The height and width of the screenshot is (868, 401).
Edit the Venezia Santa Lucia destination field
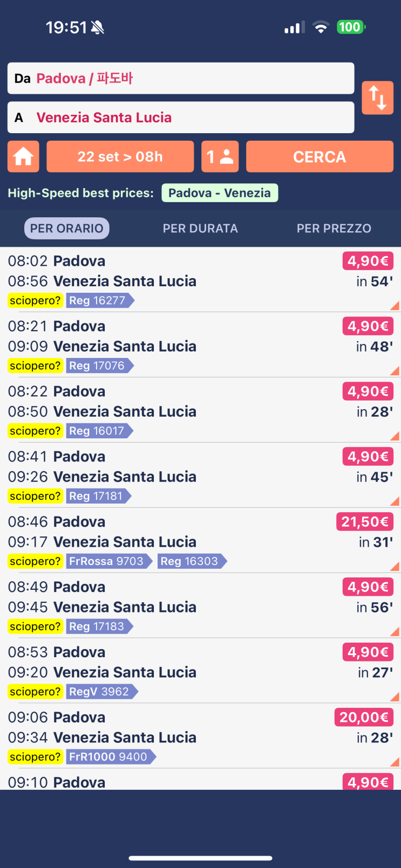pyautogui.click(x=181, y=118)
